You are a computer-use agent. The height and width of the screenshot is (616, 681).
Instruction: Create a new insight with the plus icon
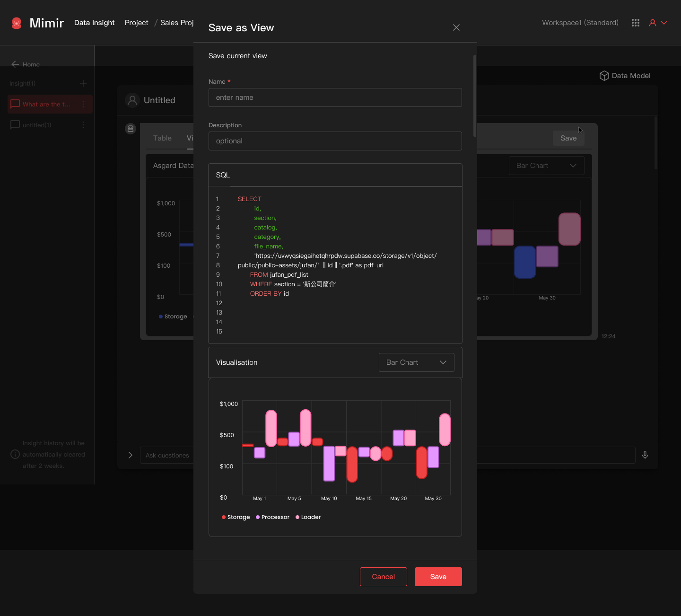point(83,83)
